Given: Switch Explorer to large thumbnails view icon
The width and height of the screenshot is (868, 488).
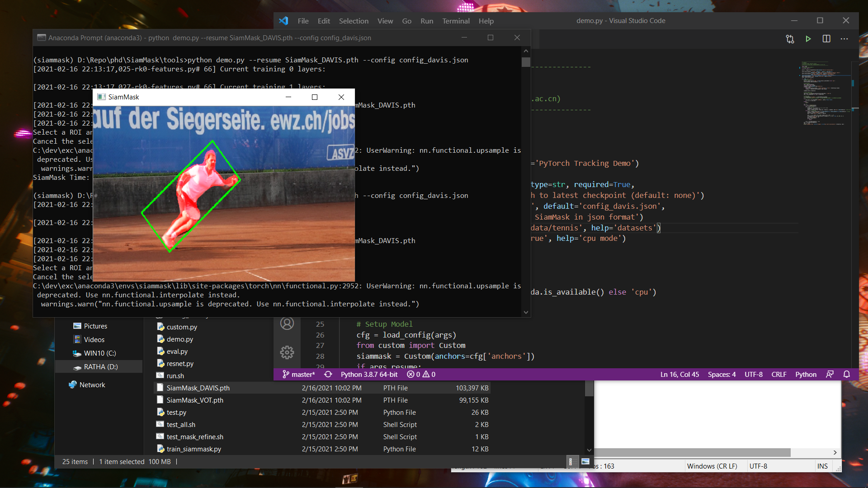Looking at the screenshot, I should tap(585, 461).
